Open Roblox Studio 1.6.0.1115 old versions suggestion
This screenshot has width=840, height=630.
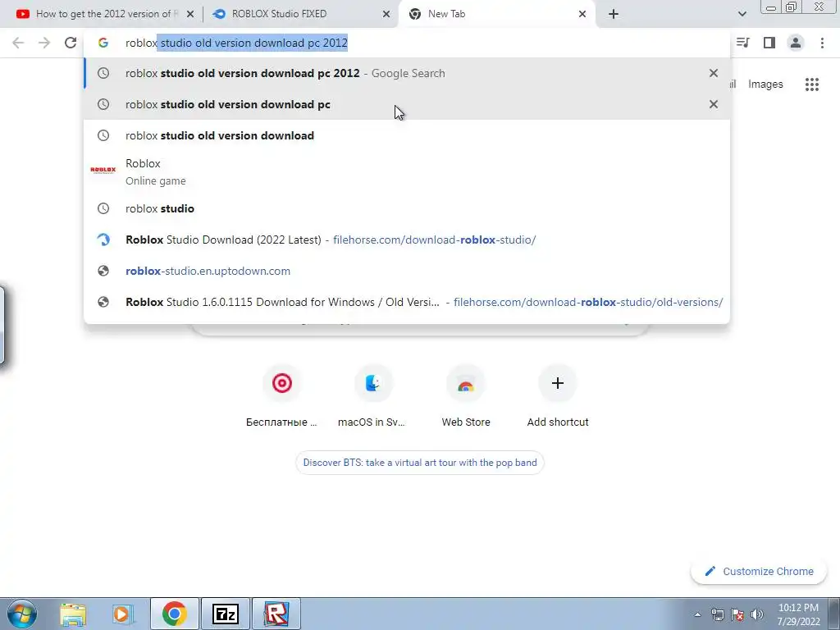(x=407, y=302)
